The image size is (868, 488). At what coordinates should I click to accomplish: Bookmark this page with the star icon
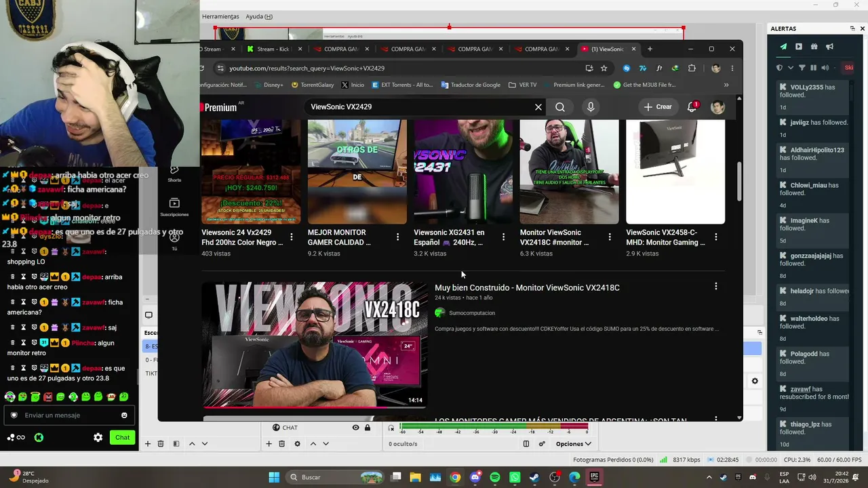[x=604, y=68]
